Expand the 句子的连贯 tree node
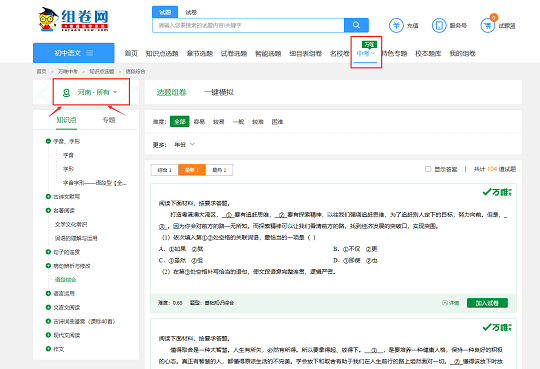Image resolution: width=540 pixels, height=369 pixels. coord(48,252)
